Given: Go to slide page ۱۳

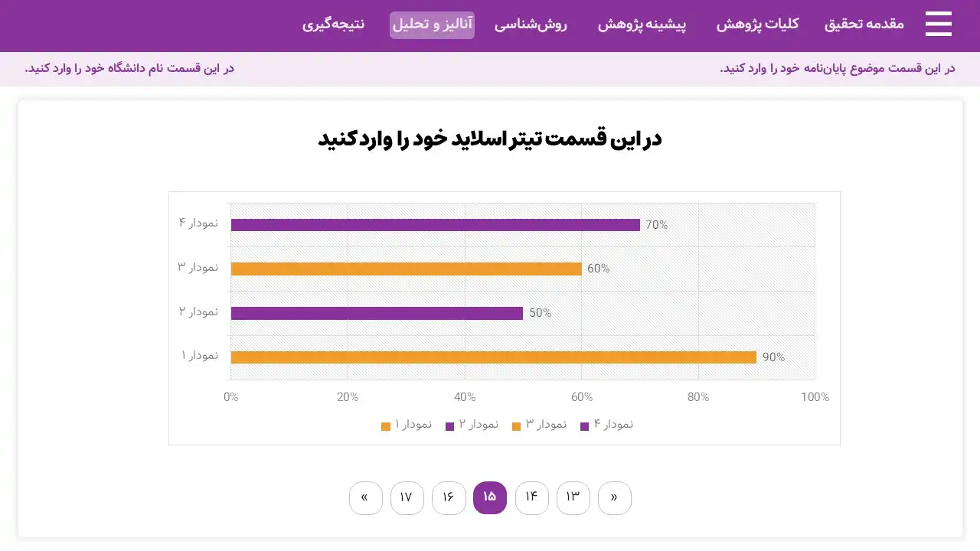Looking at the screenshot, I should pos(573,497).
